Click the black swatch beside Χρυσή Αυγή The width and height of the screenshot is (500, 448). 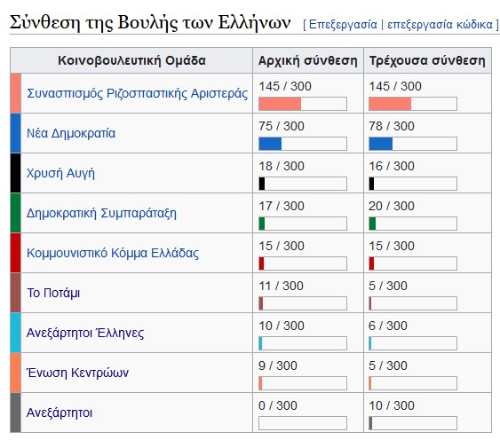click(x=16, y=173)
